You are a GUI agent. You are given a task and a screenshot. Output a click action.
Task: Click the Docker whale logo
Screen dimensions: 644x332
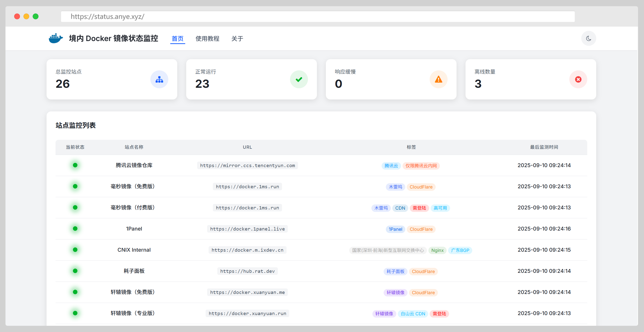click(56, 38)
